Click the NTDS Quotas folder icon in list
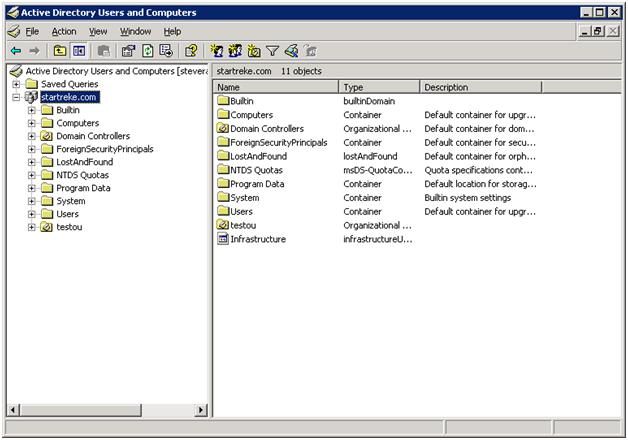 223,170
